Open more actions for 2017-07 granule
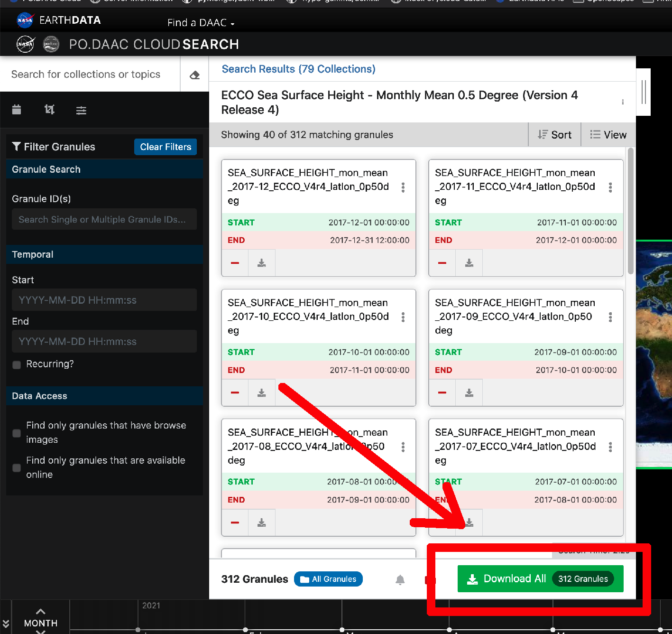Viewport: 672px width, 634px height. 610,447
